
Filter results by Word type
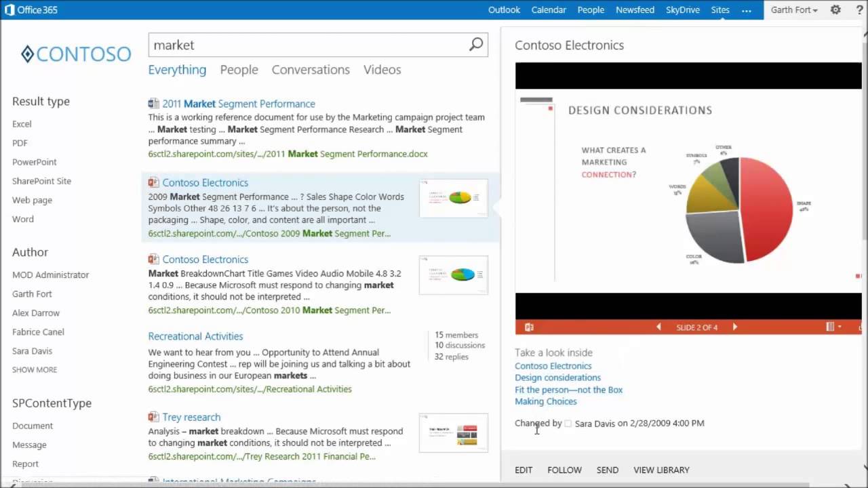point(22,219)
